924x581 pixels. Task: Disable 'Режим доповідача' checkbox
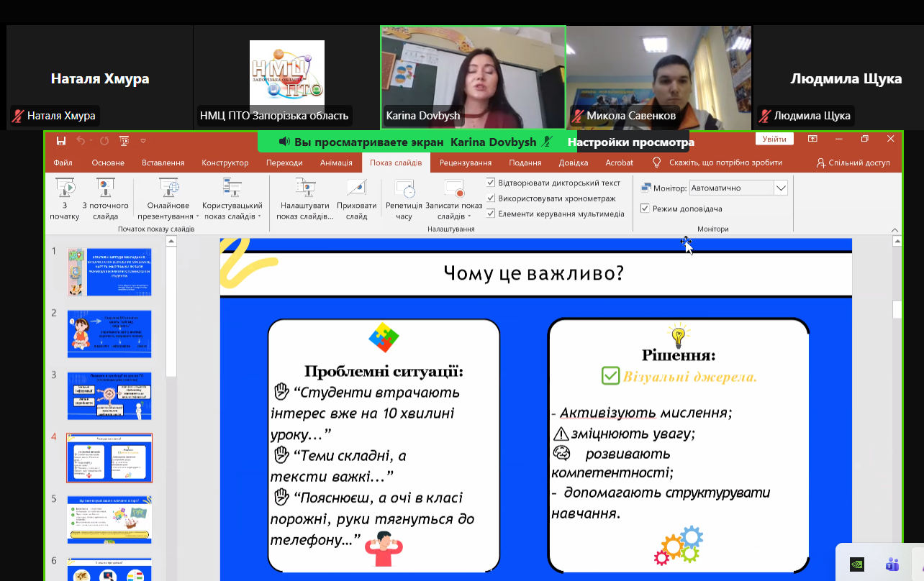(645, 209)
